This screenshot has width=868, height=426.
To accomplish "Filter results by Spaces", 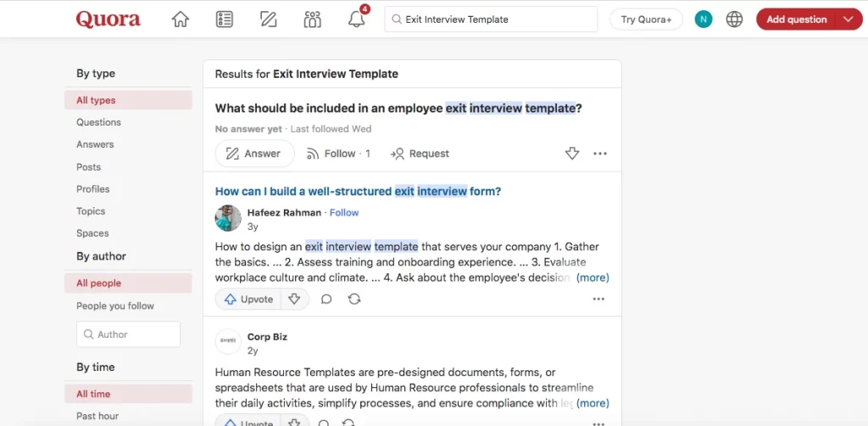I will pos(92,233).
